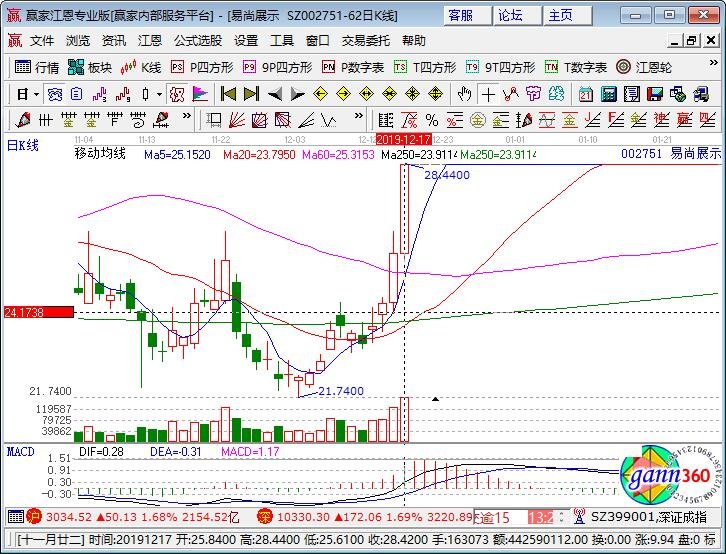This screenshot has height=554, width=726.
Task: Click the yellow diamond right-arrow icon
Action: tap(343, 94)
